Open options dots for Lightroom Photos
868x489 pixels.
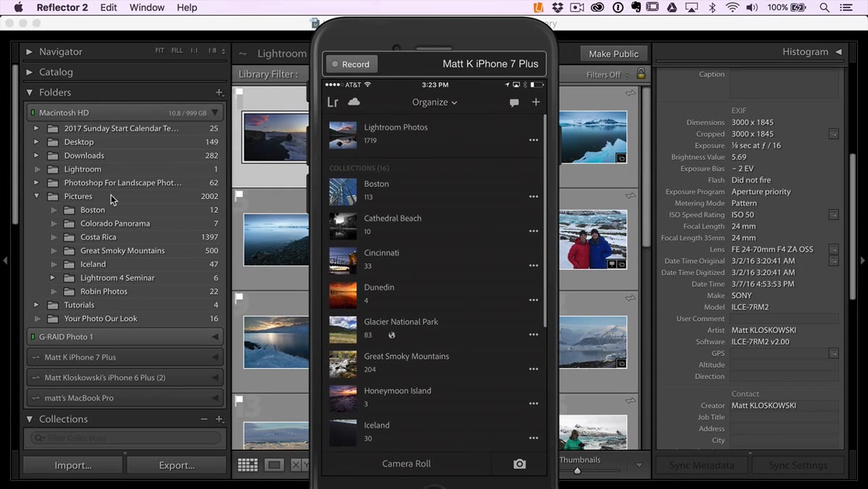click(x=533, y=140)
